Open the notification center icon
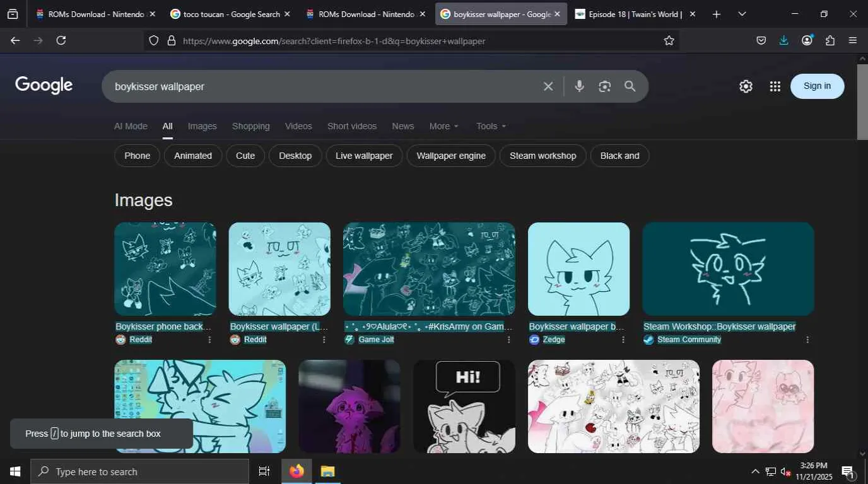Image resolution: width=868 pixels, height=484 pixels. [848, 471]
